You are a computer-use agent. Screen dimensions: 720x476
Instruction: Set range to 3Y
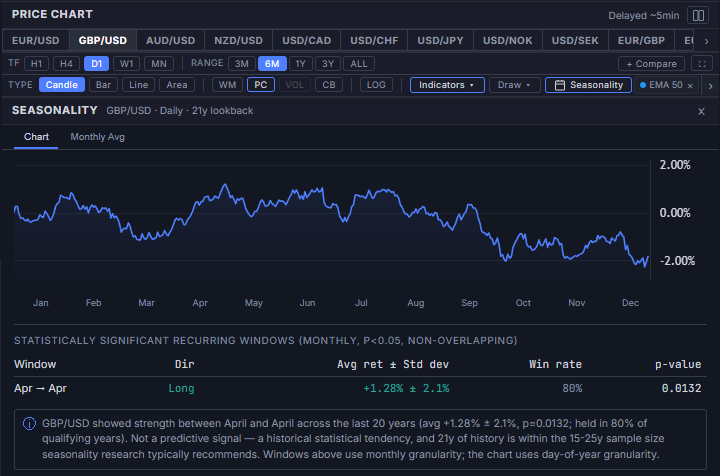[x=328, y=64]
